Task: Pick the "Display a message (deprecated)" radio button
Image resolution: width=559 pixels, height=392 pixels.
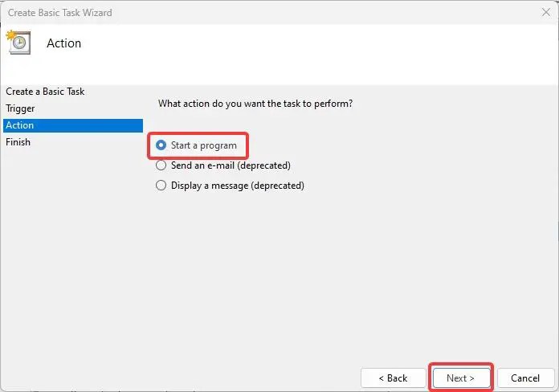Action: [161, 186]
